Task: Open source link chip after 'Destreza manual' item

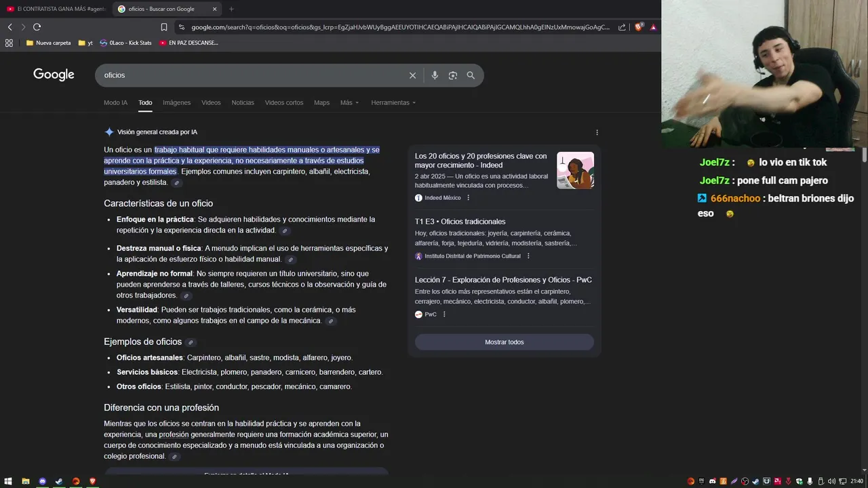Action: pos(290,260)
